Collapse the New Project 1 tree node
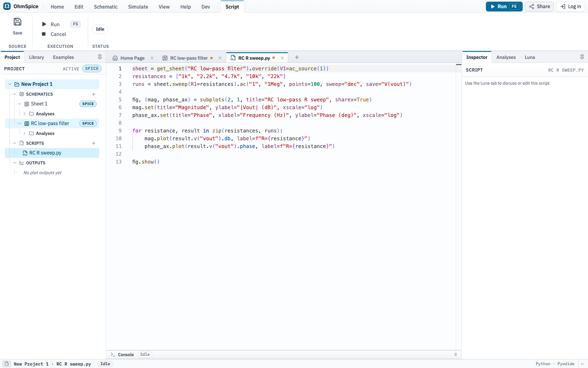Image resolution: width=588 pixels, height=368 pixels. tap(10, 84)
